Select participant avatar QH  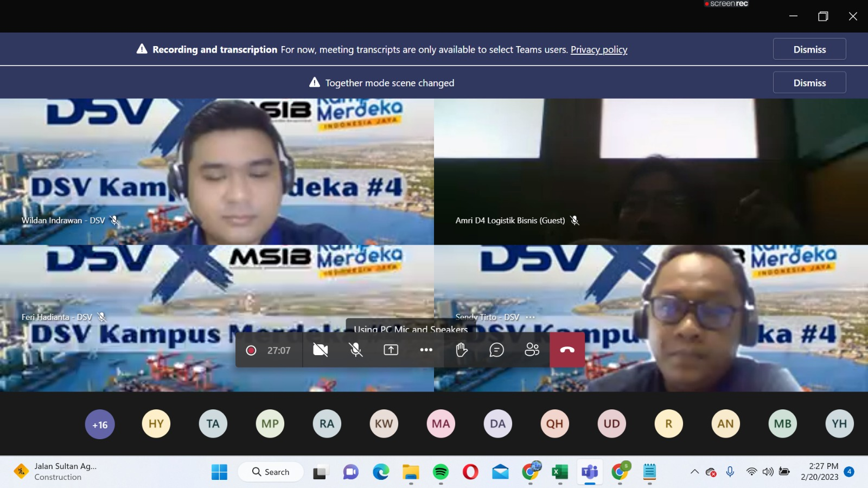(x=555, y=424)
